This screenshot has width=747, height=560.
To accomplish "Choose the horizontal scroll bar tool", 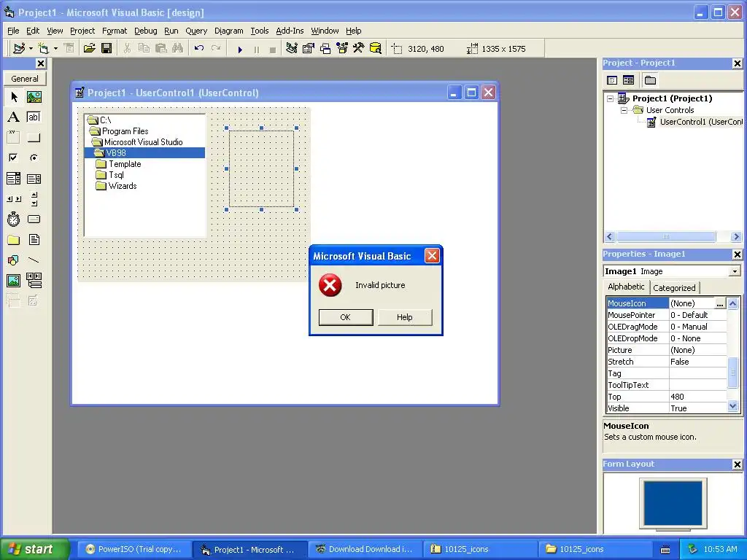I will 14,199.
